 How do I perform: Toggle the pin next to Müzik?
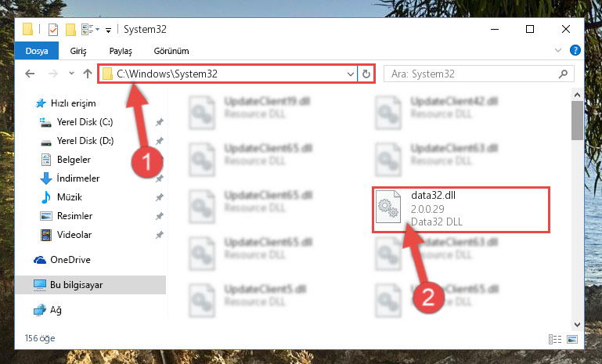160,197
